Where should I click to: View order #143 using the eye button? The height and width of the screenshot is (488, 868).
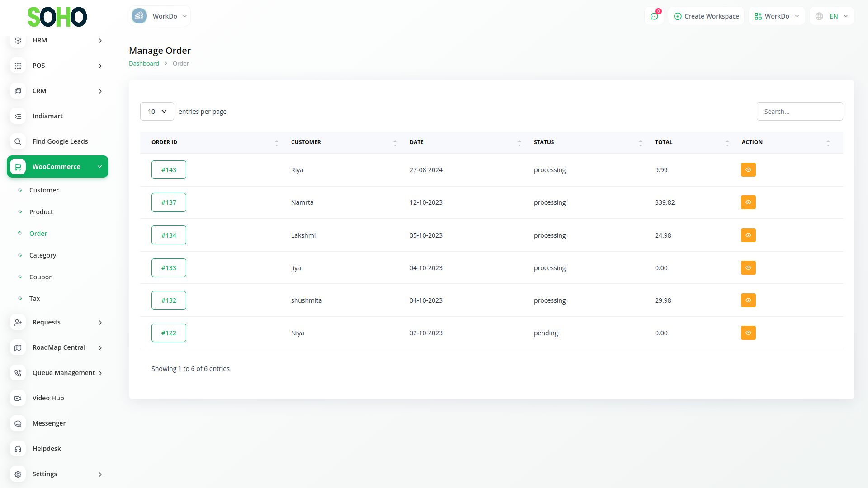point(748,170)
